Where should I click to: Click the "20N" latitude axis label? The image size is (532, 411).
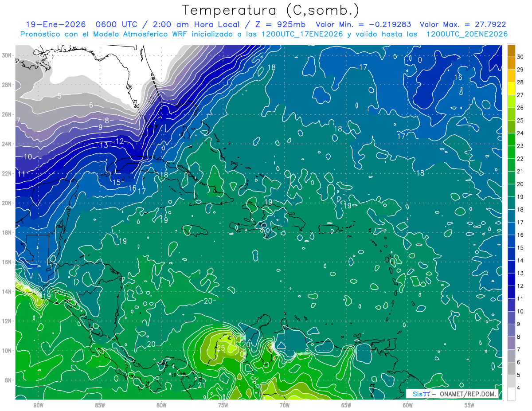click(7, 203)
